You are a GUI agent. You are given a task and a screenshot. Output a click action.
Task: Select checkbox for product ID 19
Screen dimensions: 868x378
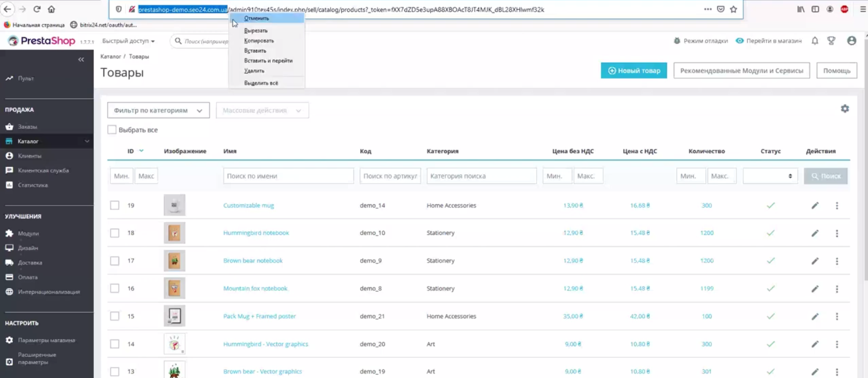[115, 205]
